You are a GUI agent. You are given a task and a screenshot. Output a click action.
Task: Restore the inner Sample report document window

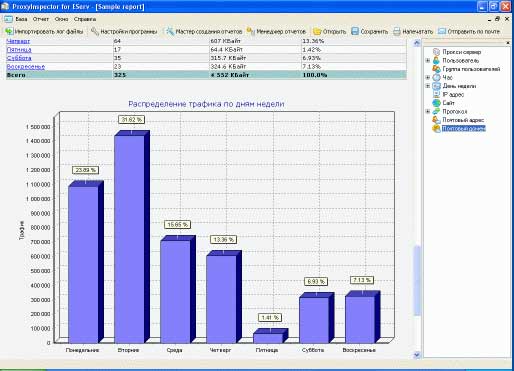tap(497, 19)
